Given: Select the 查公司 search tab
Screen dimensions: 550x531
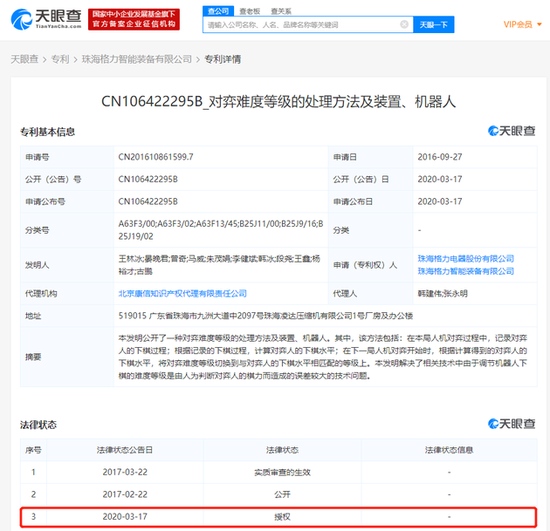Looking at the screenshot, I should coord(218,11).
